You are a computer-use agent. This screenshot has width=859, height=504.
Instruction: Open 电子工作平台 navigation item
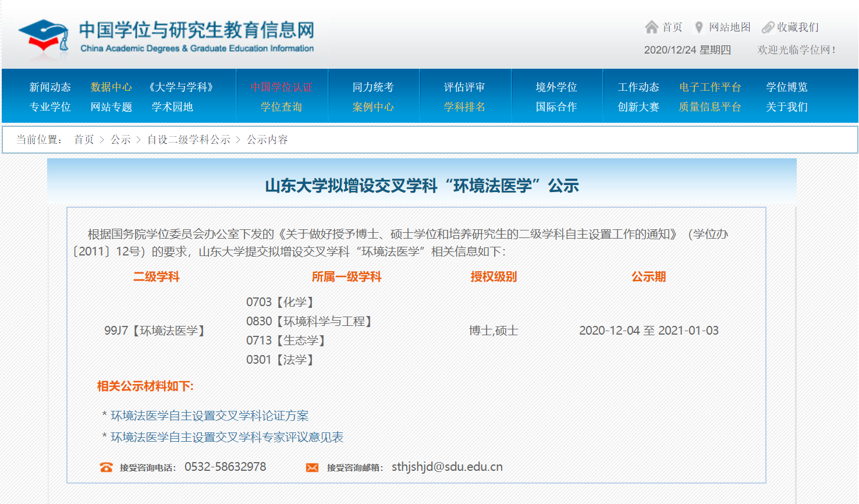click(710, 87)
